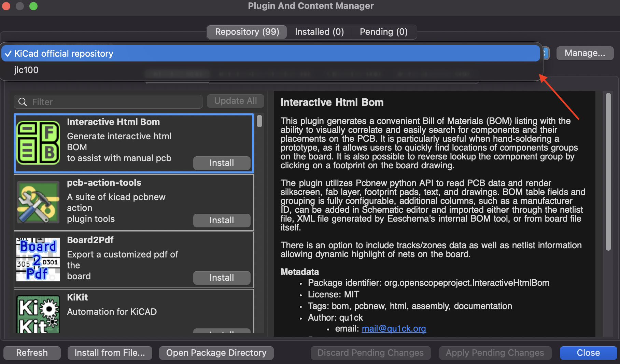Install the Board2Pdf plugin
Viewport: 620px width, 364px height.
tap(222, 278)
